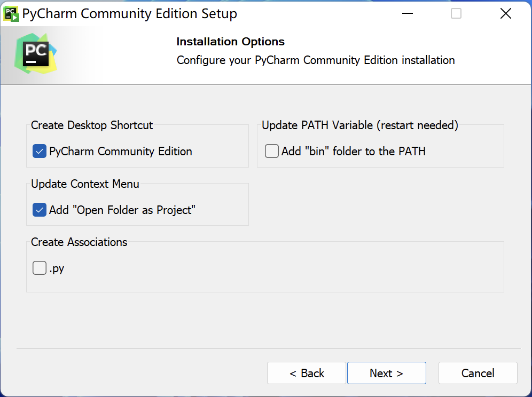
Task: Uncheck Add "Open Folder as Project"
Action: (38, 210)
